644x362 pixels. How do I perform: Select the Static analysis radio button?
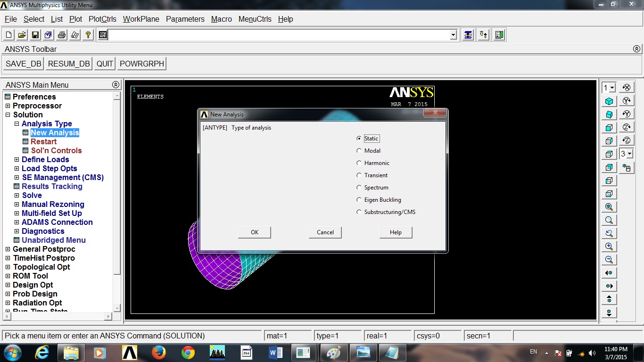point(359,139)
